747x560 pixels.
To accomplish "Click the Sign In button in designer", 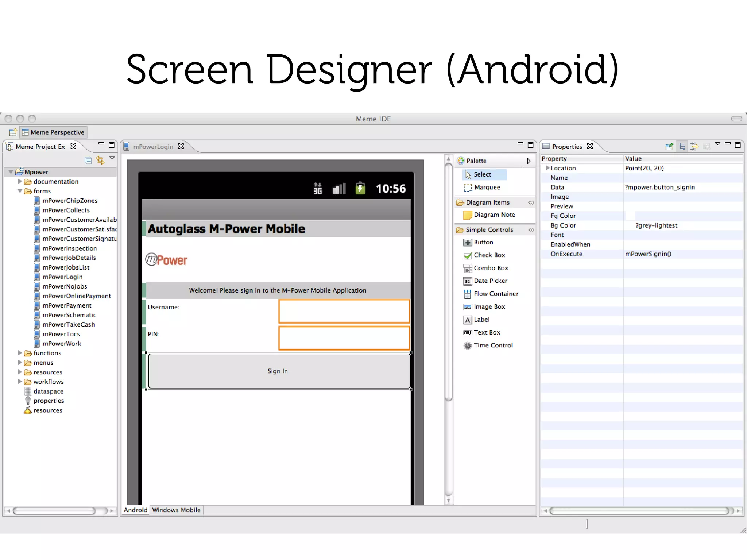I will pyautogui.click(x=279, y=371).
